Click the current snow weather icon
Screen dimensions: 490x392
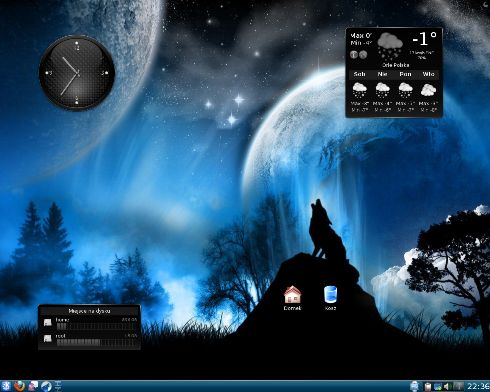point(390,45)
